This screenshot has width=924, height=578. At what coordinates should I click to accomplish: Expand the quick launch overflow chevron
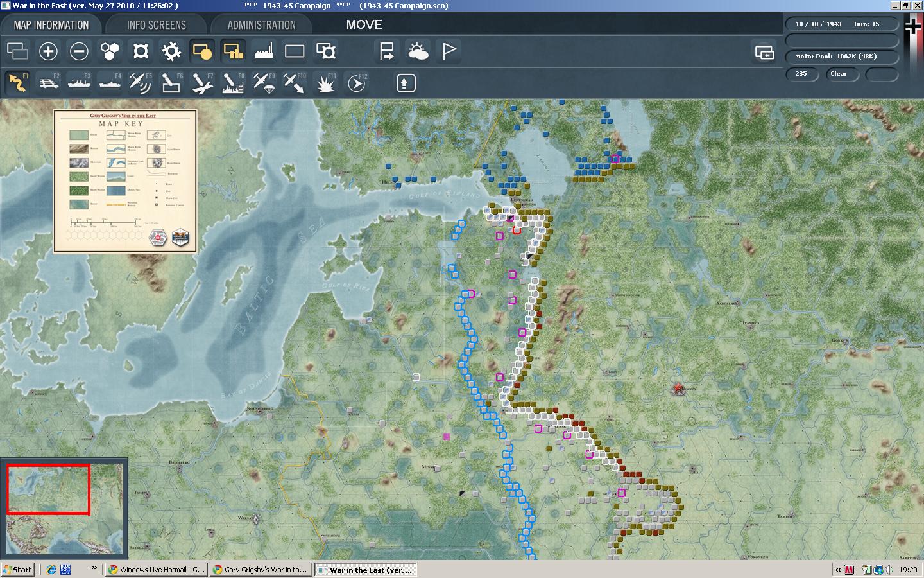(94, 568)
